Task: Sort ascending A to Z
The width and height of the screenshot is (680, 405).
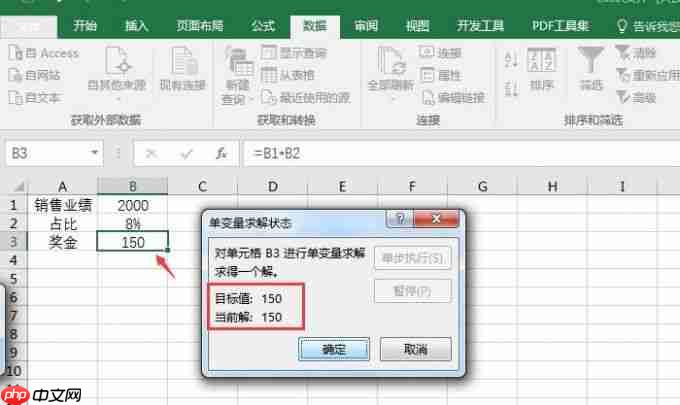Action: pyautogui.click(x=511, y=59)
